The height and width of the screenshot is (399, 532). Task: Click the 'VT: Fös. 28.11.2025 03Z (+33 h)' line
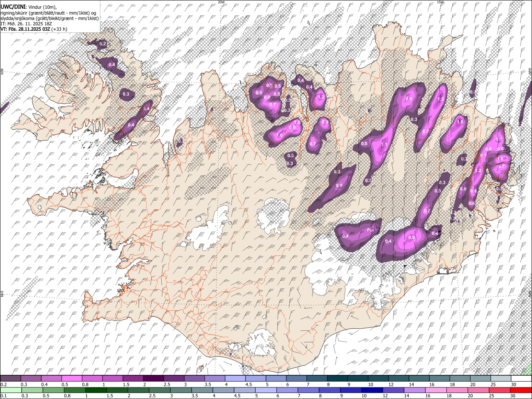34,29
